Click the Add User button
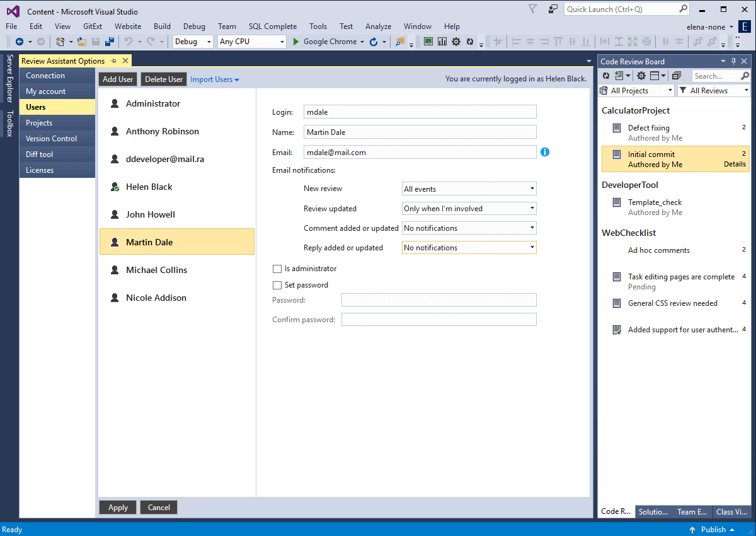The height and width of the screenshot is (536, 756). point(118,79)
